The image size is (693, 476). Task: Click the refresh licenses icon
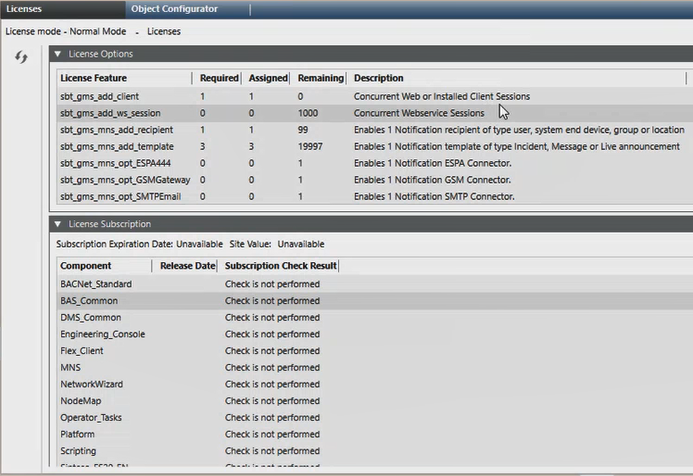[20, 58]
